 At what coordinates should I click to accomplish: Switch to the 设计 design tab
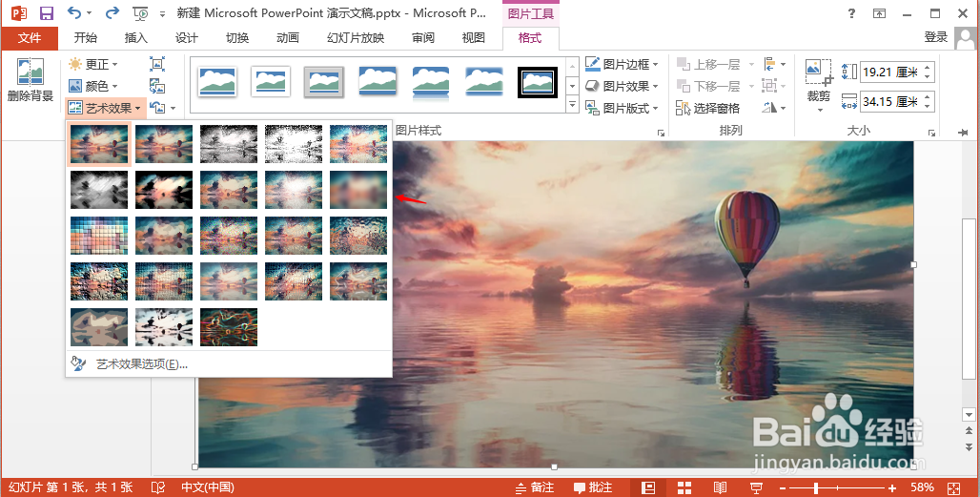click(x=186, y=38)
